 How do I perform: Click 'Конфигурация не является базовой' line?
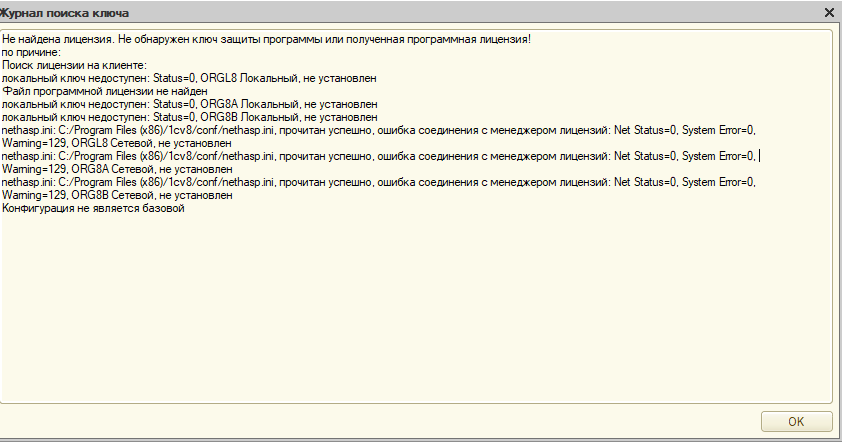coord(93,208)
